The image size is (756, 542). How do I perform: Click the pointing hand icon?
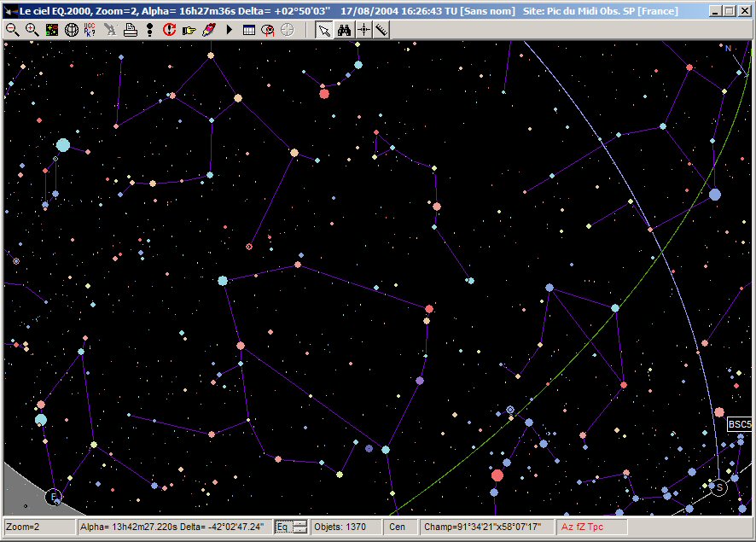(x=189, y=30)
